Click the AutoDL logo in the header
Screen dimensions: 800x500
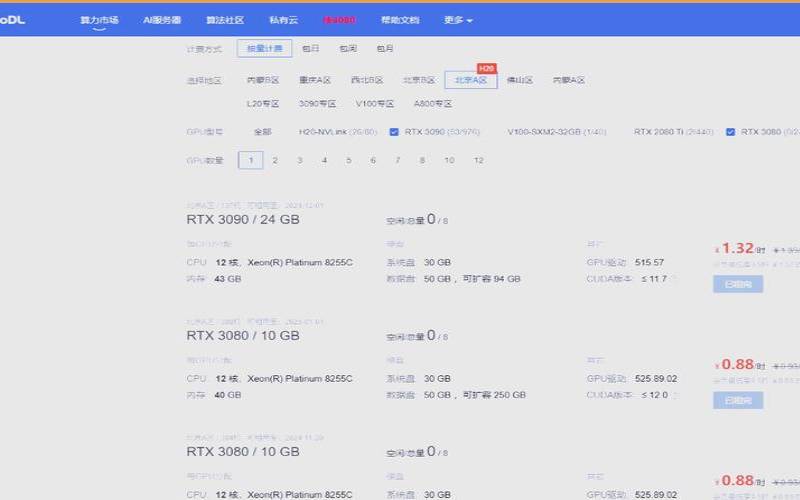(12, 19)
